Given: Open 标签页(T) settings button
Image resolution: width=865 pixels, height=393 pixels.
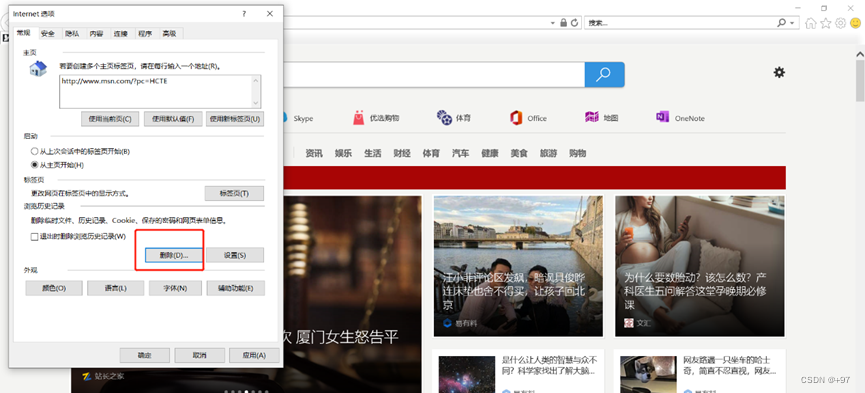Looking at the screenshot, I should 234,193.
